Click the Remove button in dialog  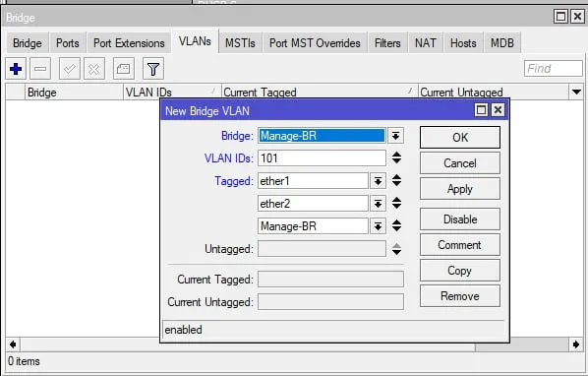coord(460,295)
